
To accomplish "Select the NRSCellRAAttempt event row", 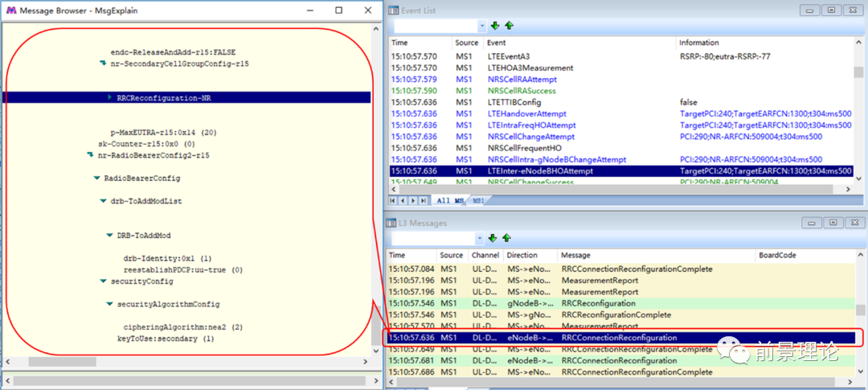I will pyautogui.click(x=620, y=80).
